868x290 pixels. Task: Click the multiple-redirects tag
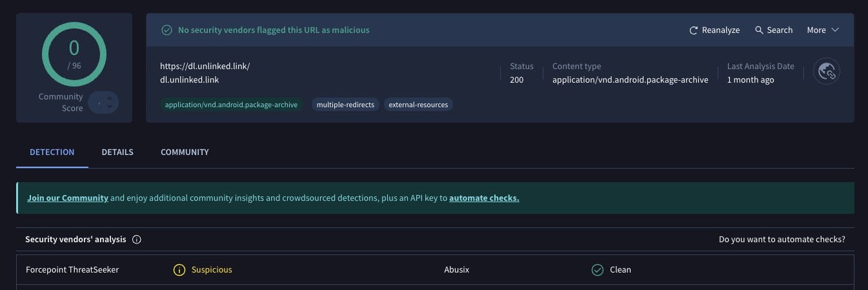coord(345,105)
